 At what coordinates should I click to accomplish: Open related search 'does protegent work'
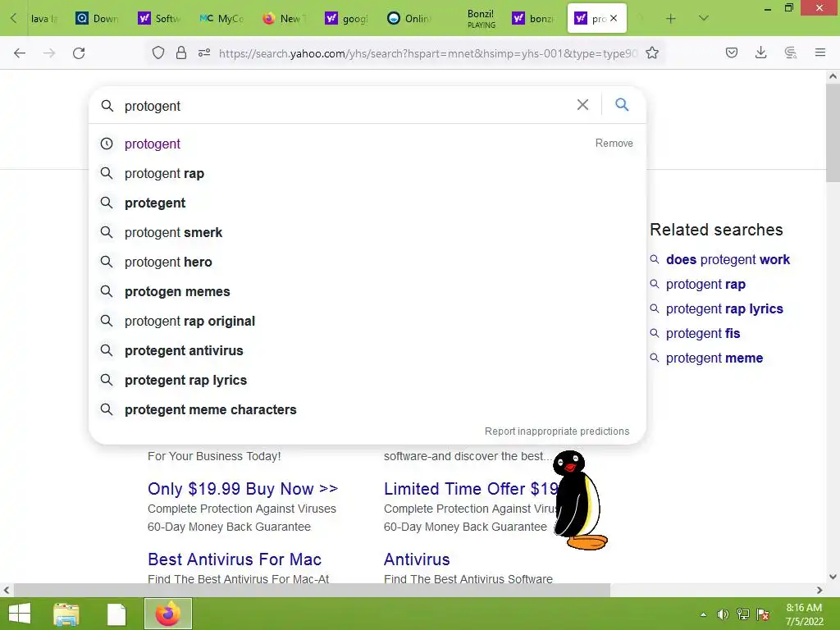click(x=728, y=260)
